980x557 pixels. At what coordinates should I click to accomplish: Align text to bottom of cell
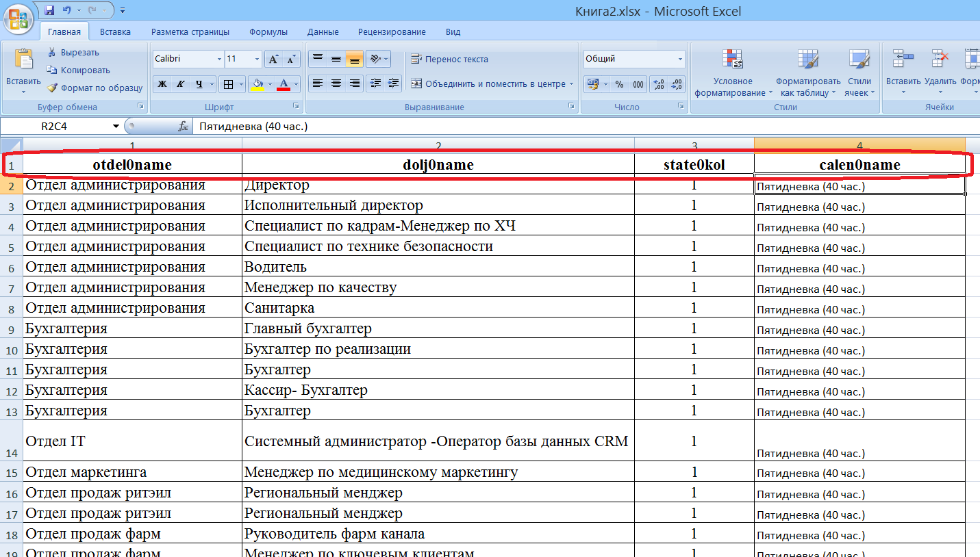[x=354, y=59]
